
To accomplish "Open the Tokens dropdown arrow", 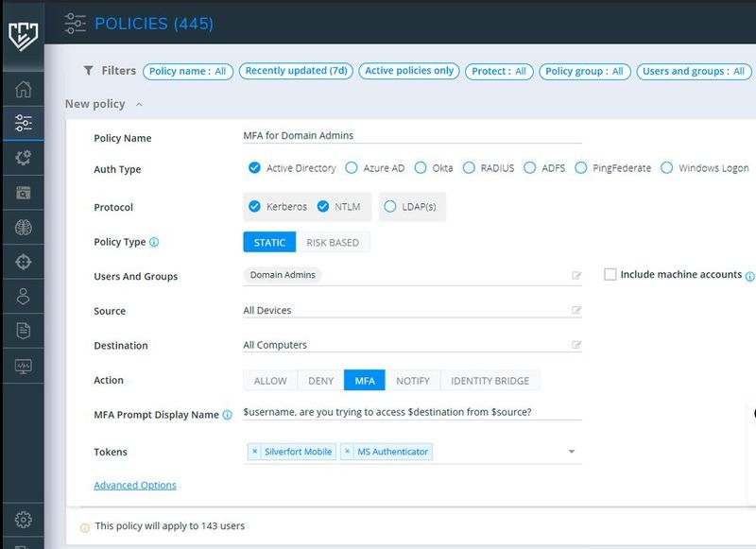I will 572,452.
